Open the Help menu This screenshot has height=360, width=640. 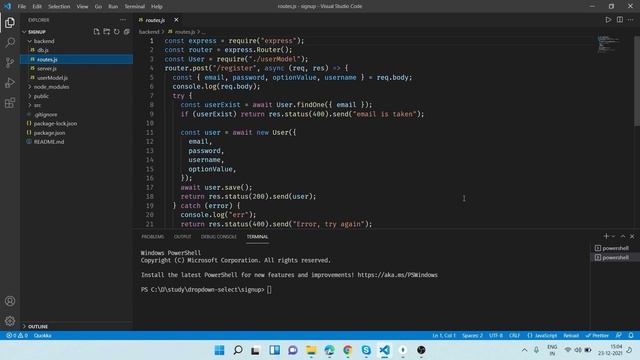click(x=157, y=7)
